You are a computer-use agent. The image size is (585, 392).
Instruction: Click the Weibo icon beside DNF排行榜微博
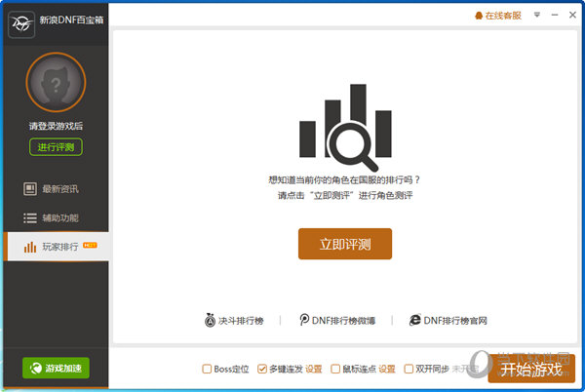[304, 319]
